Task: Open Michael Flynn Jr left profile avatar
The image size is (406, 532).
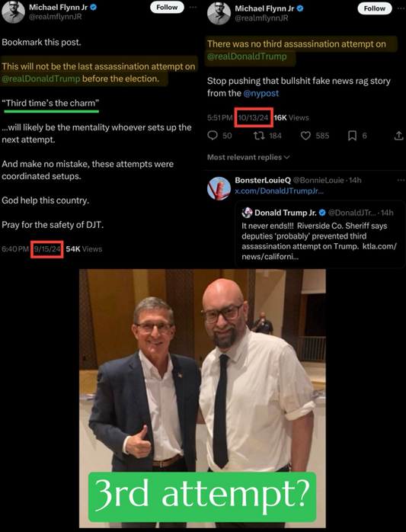Action: (x=13, y=12)
